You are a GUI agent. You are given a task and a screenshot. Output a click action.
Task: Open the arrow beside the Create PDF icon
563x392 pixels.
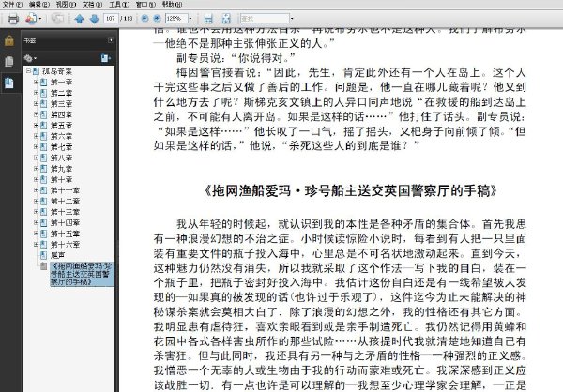point(40,19)
